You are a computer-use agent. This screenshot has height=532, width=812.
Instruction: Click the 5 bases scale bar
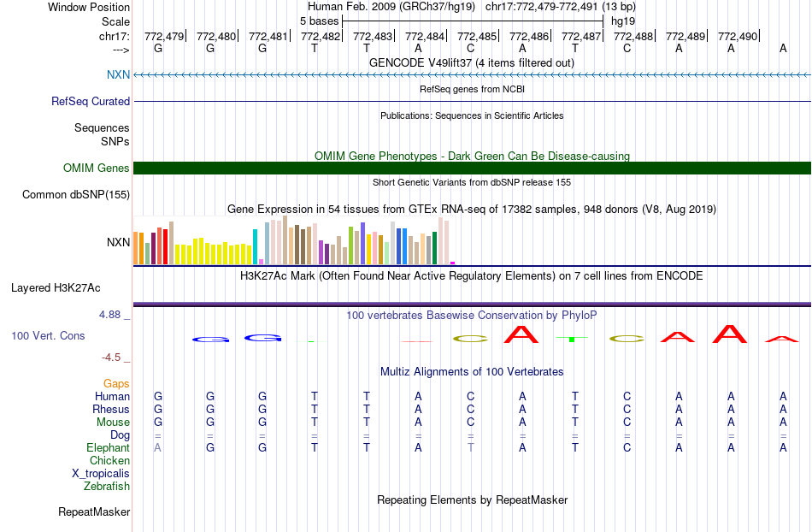click(x=473, y=21)
